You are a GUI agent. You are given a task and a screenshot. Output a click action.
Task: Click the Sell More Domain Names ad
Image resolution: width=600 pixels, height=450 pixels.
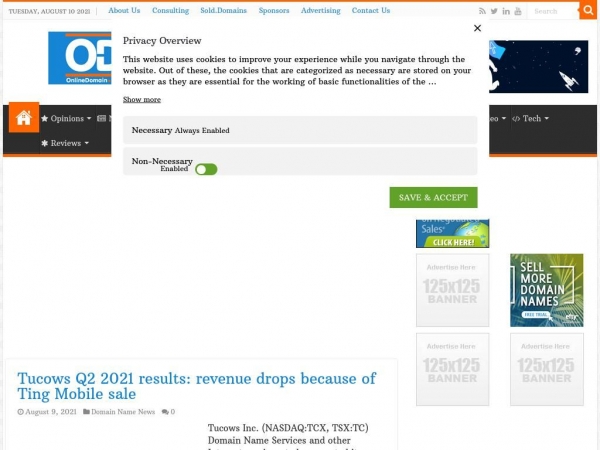coord(546,290)
